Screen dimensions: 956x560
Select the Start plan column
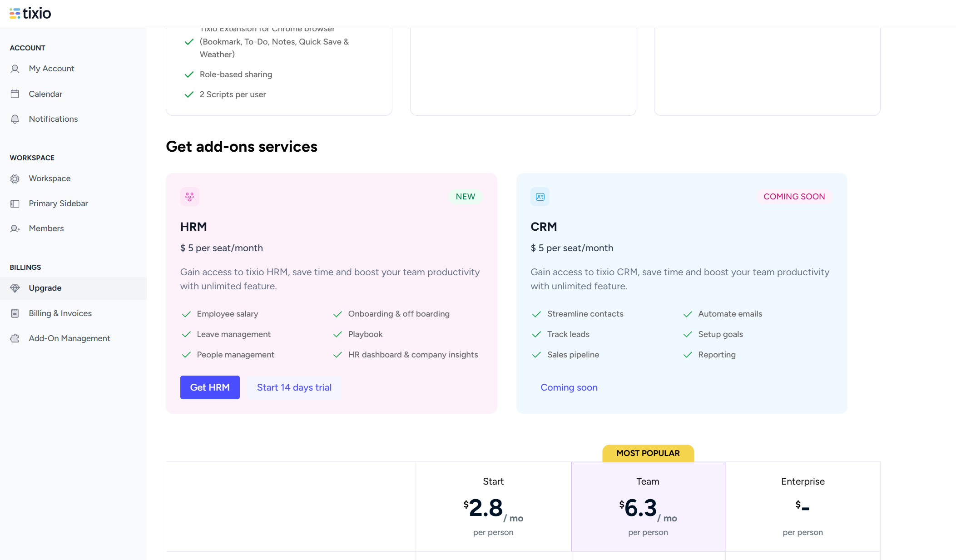493,506
